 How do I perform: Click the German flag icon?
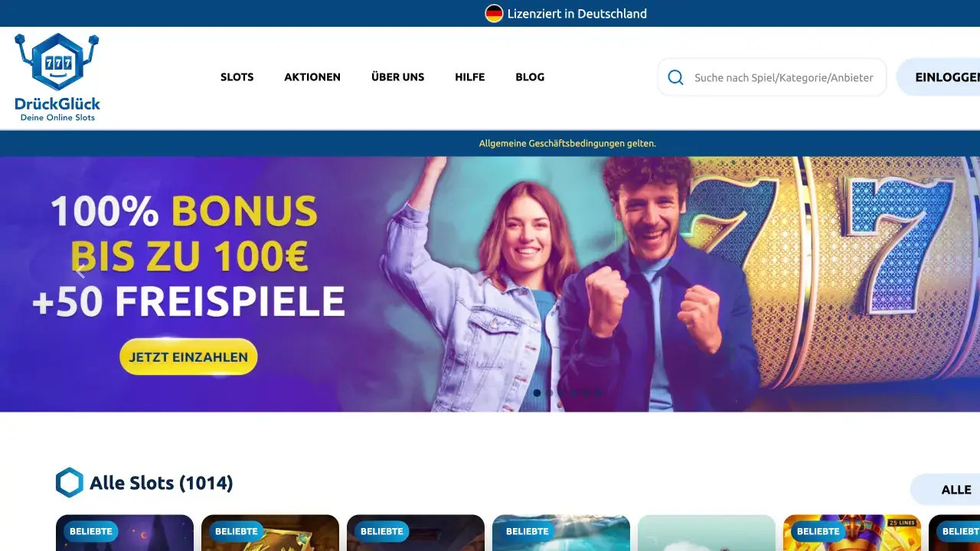point(494,14)
